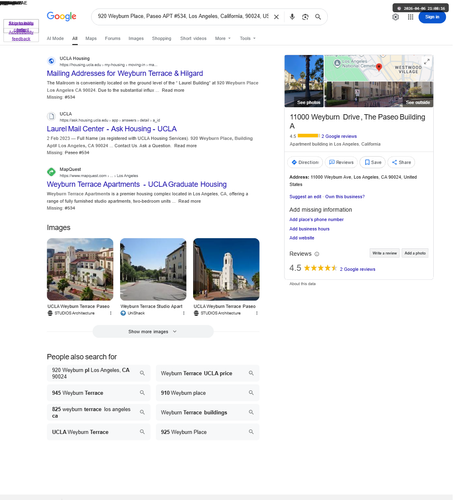Click the Sign in button

pyautogui.click(x=432, y=17)
